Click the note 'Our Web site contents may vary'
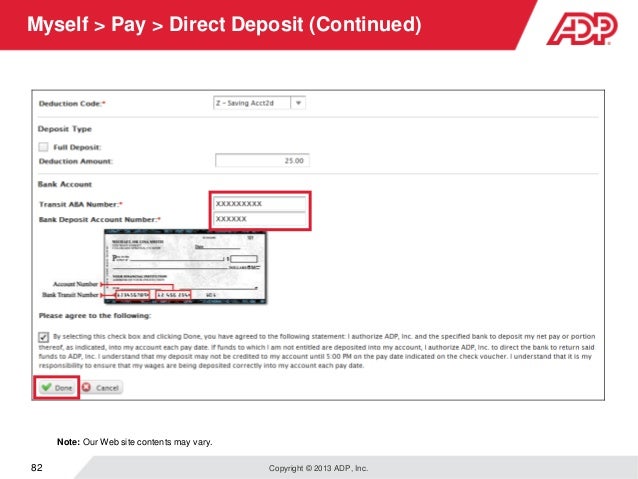Image resolution: width=638 pixels, height=479 pixels. 147,442
